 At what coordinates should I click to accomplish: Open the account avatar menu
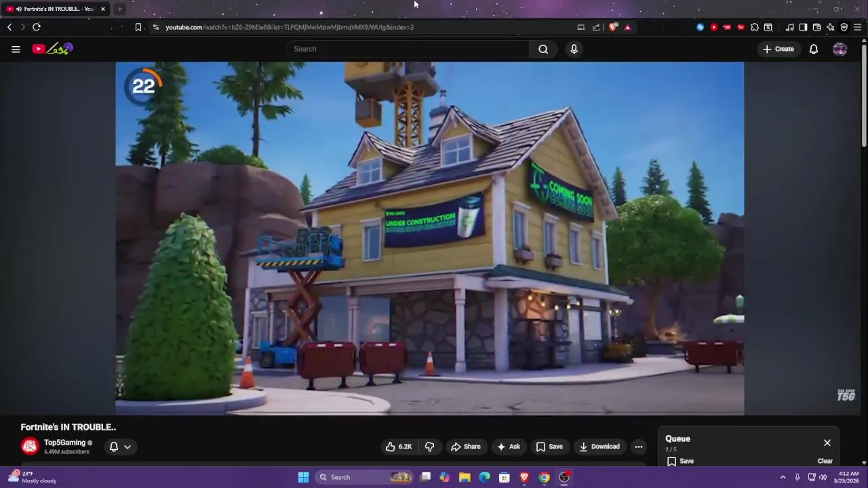point(840,49)
